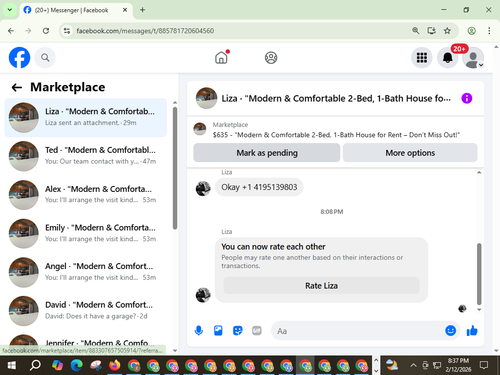
Task: Send a thumbs-up like
Action: [x=472, y=331]
